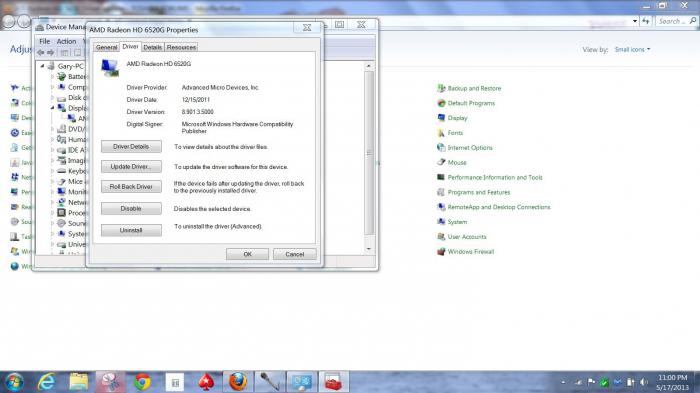
Task: Open Backup and Restore in Control Panel
Action: (474, 88)
